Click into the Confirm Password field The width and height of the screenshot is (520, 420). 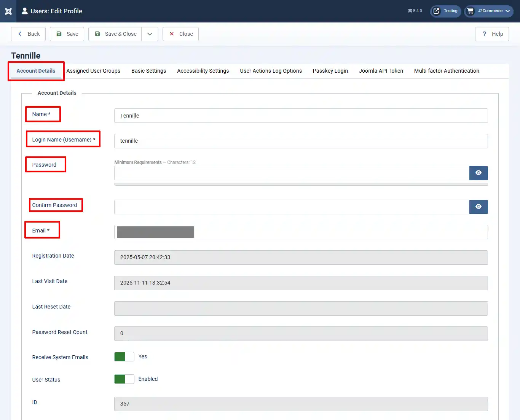click(x=292, y=207)
